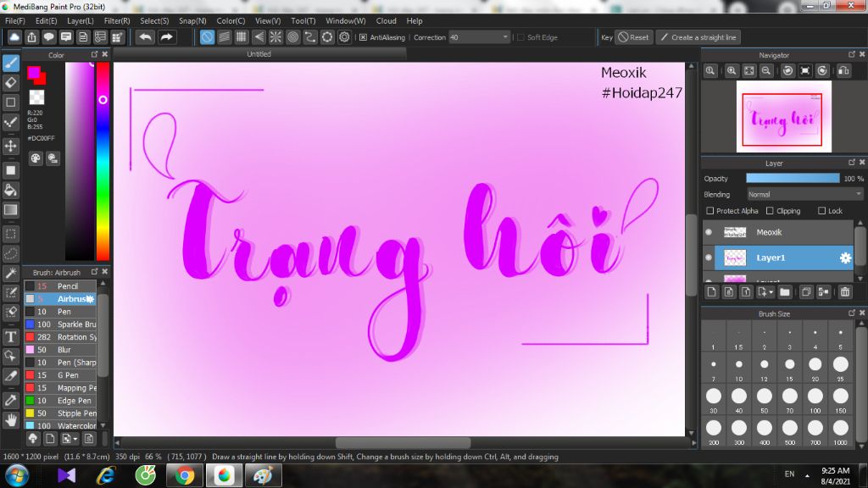
Task: Click the transparent color swatch
Action: pyautogui.click(x=36, y=97)
